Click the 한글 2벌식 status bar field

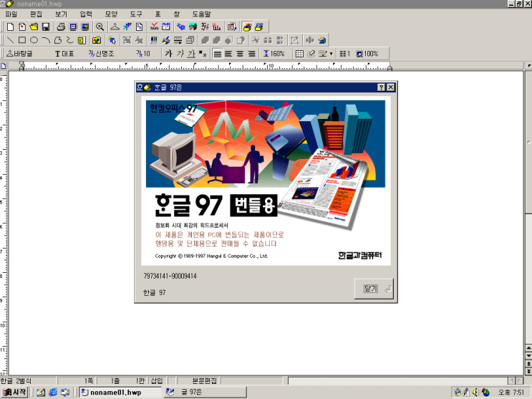pos(28,381)
